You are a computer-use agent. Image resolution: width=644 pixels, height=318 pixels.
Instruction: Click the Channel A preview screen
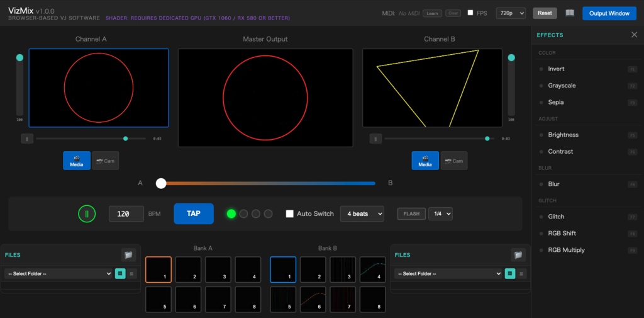tap(99, 88)
